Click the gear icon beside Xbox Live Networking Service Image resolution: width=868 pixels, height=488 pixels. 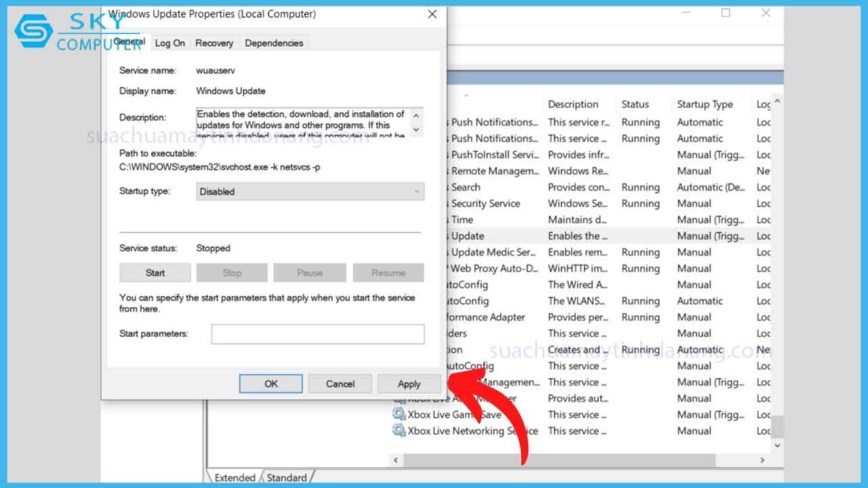click(x=399, y=430)
